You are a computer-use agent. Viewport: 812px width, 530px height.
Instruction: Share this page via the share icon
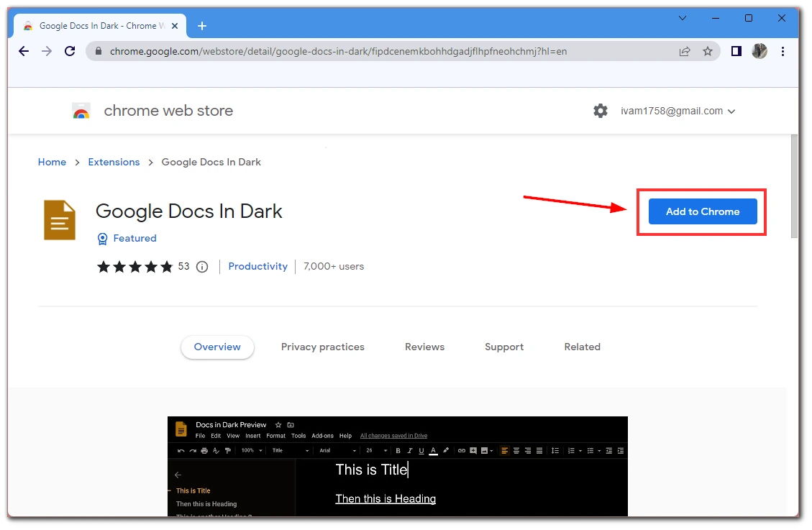[685, 51]
